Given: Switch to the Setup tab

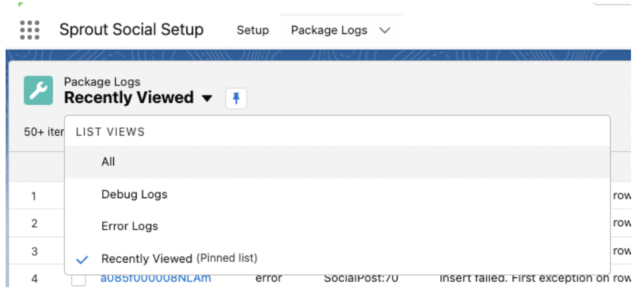Looking at the screenshot, I should (253, 30).
